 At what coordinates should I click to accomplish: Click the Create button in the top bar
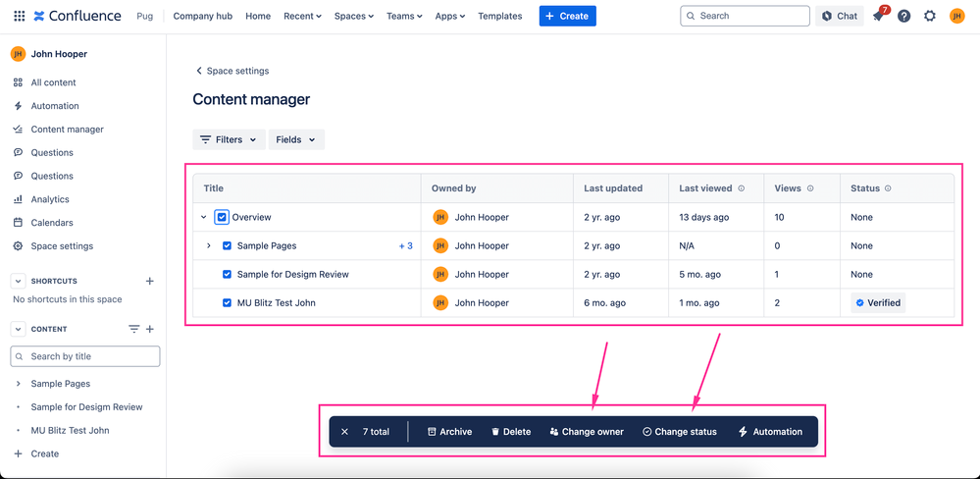568,17
